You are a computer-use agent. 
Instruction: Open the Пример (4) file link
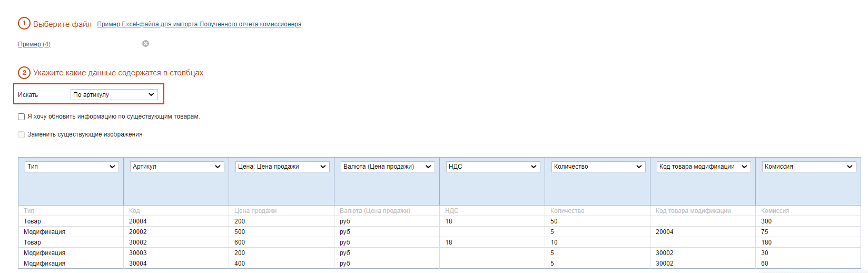point(34,44)
